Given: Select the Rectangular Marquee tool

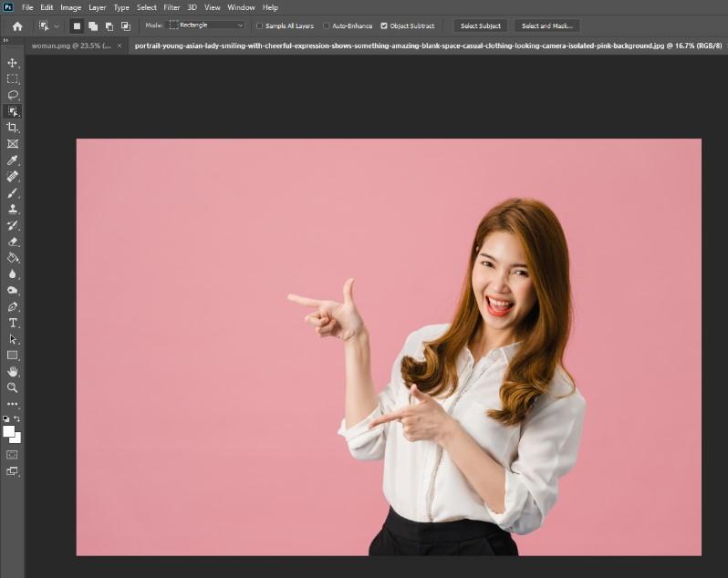Looking at the screenshot, I should 13,79.
